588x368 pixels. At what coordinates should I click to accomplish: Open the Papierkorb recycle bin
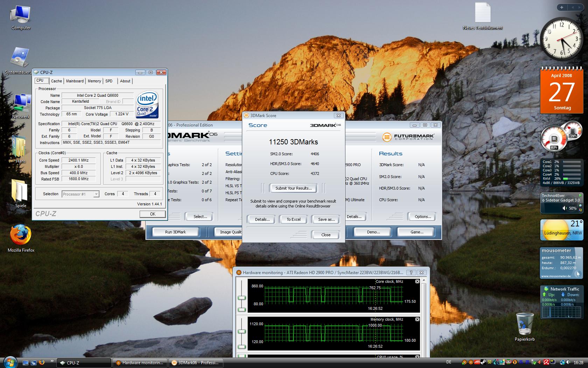coord(525,327)
